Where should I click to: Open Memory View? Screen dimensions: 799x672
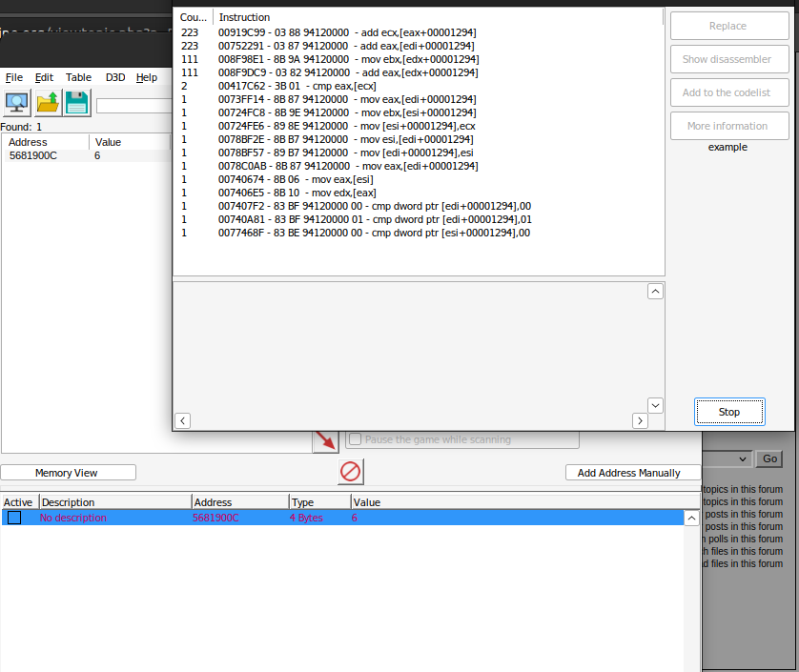coord(68,472)
